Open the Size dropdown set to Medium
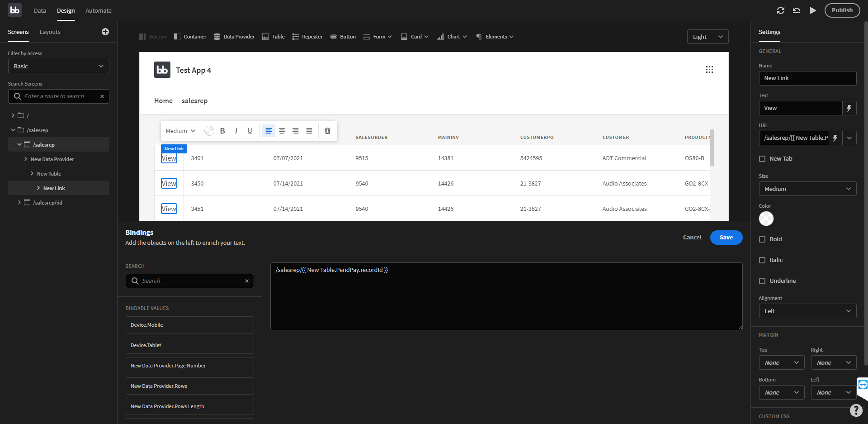The width and height of the screenshot is (868, 424). click(807, 189)
